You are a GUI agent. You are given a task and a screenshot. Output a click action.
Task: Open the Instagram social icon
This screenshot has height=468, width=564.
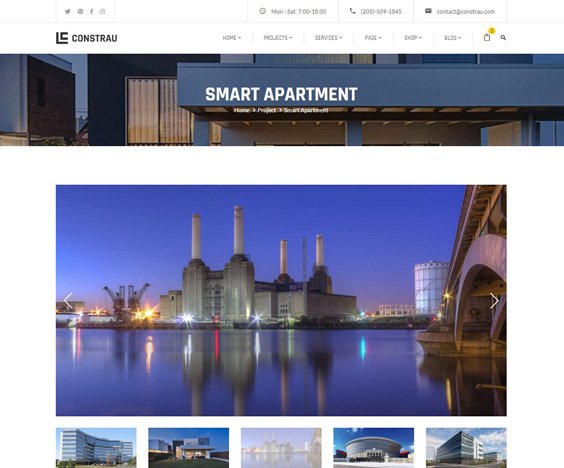tap(103, 12)
